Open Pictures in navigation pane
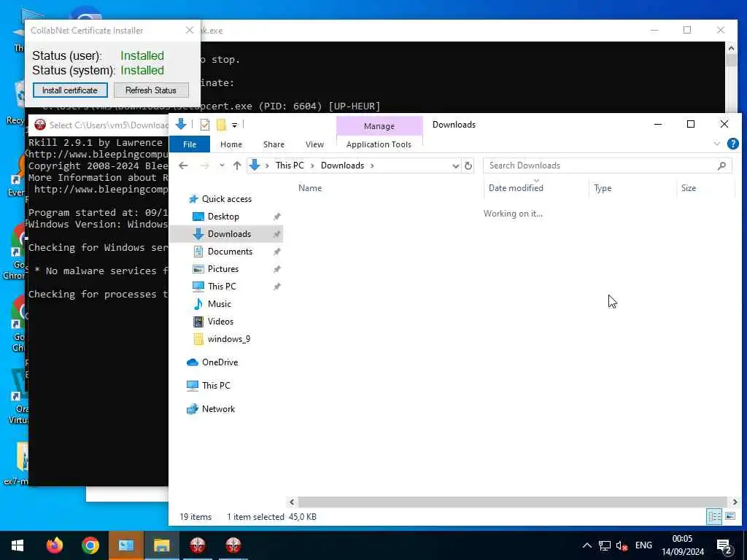The height and width of the screenshot is (560, 747). [223, 269]
